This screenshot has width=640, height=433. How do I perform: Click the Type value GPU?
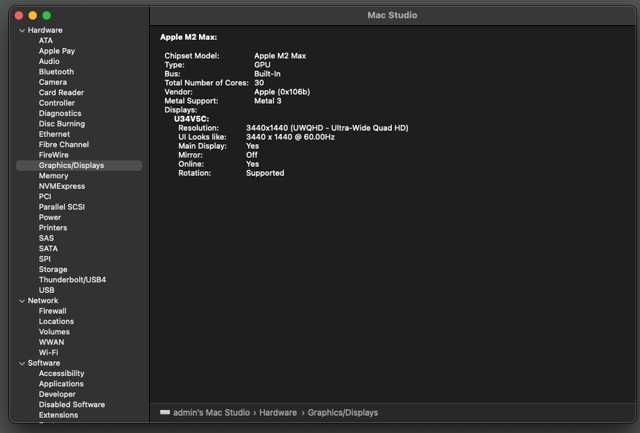click(262, 65)
